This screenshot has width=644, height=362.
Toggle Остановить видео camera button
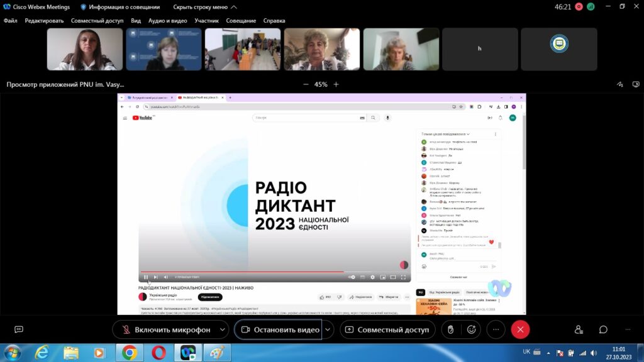[x=280, y=329]
